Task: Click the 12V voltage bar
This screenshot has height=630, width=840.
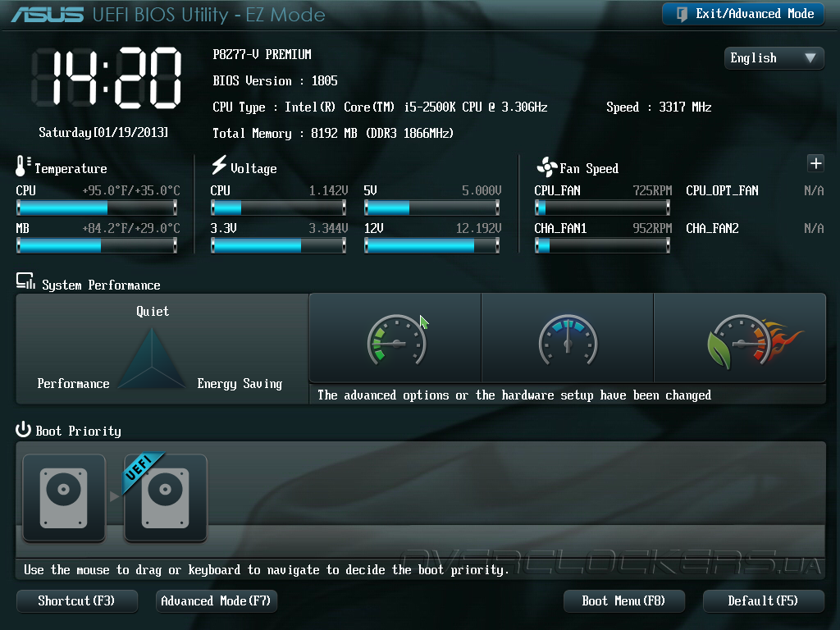Action: [431, 245]
